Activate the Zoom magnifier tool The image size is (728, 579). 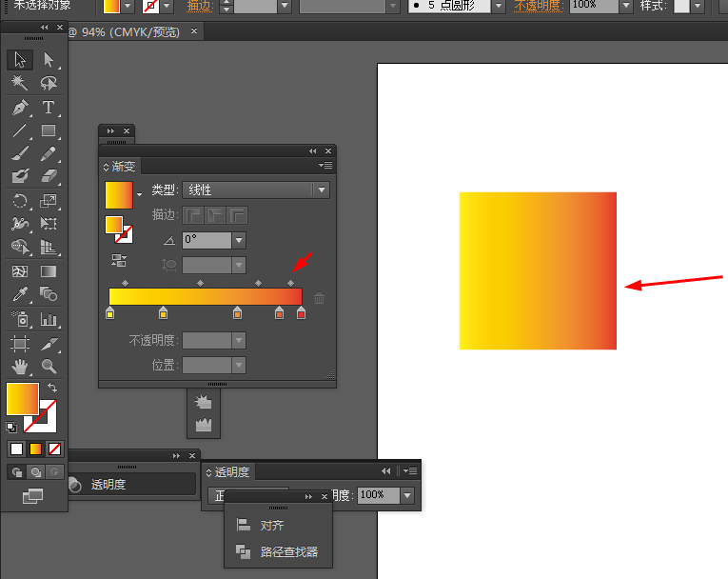pos(49,366)
